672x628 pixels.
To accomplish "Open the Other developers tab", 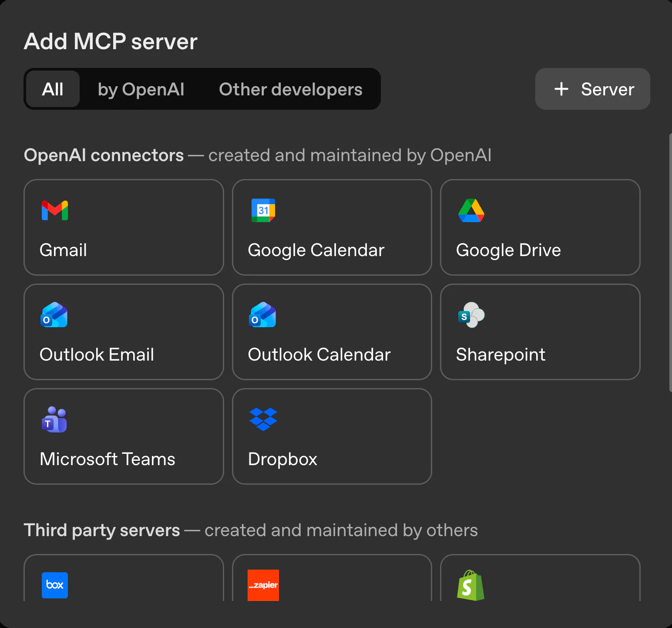I will click(291, 89).
